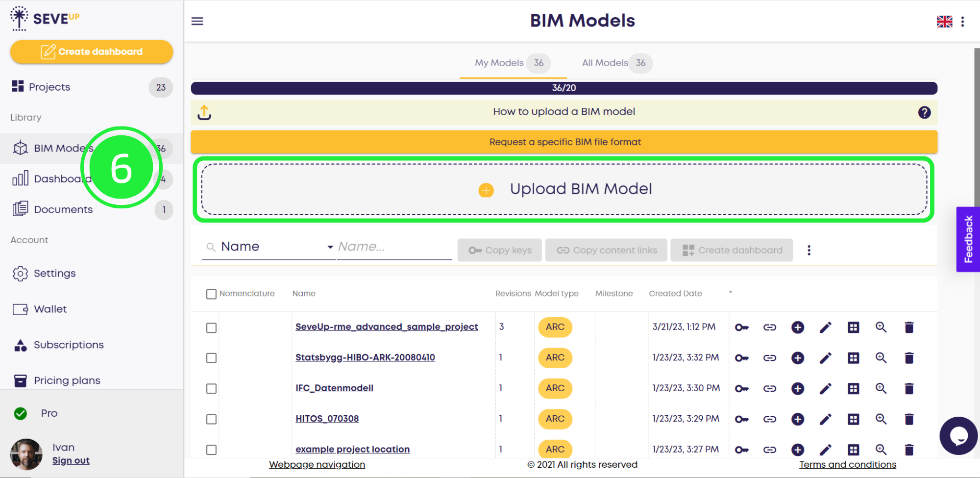This screenshot has width=980, height=478.
Task: Open the Terms and conditions link
Action: tap(847, 464)
